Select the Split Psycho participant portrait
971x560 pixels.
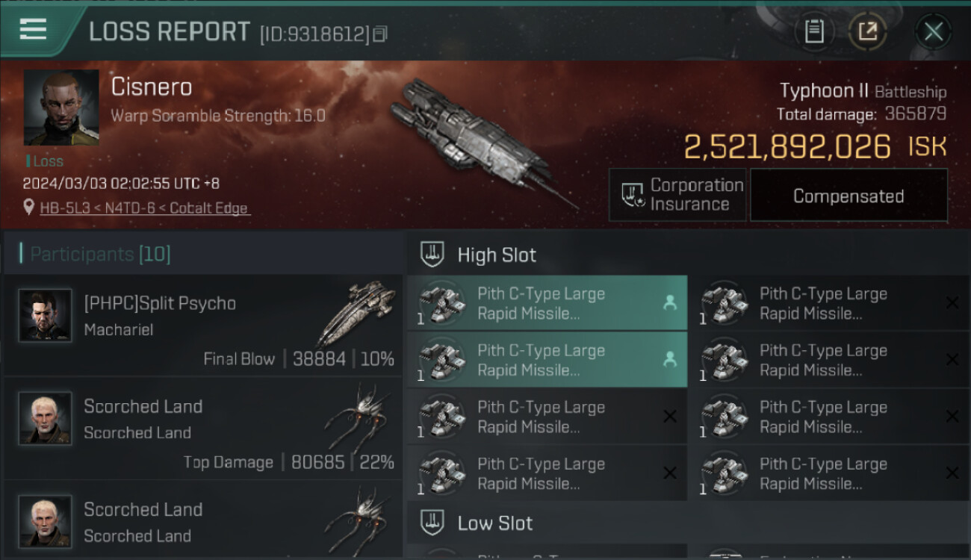(x=45, y=315)
